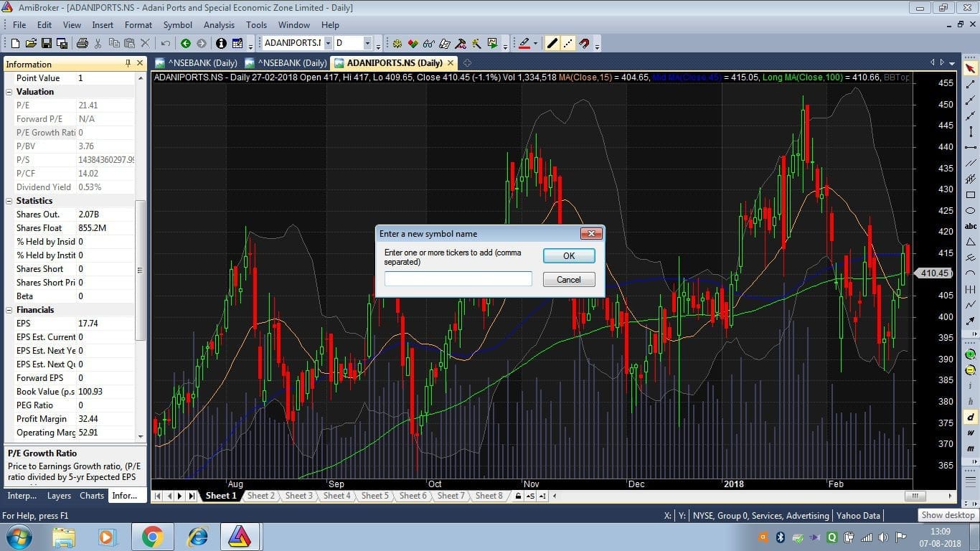This screenshot has height=551, width=980.
Task: Toggle the red magnet snap-to-price icon
Action: 585,44
